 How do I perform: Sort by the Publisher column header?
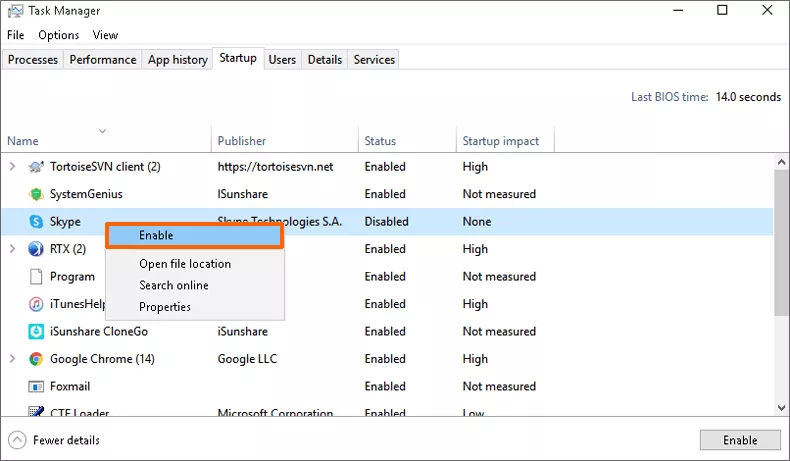coord(242,141)
